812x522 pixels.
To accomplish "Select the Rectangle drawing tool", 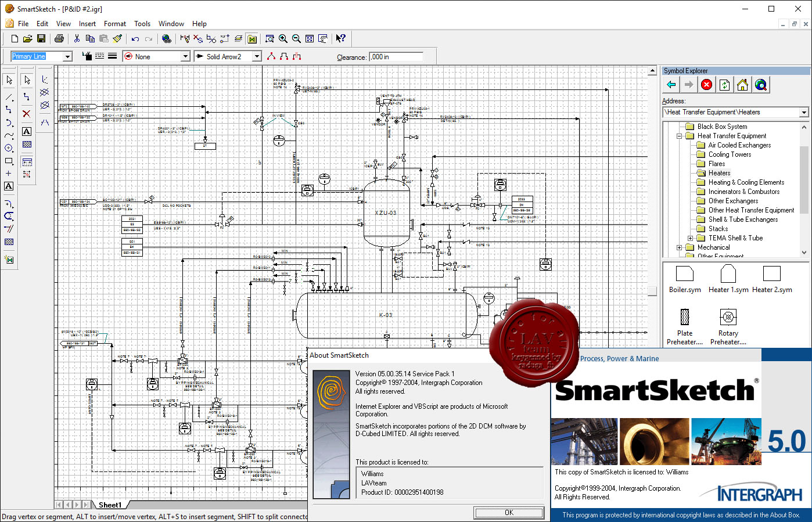I will pyautogui.click(x=9, y=161).
